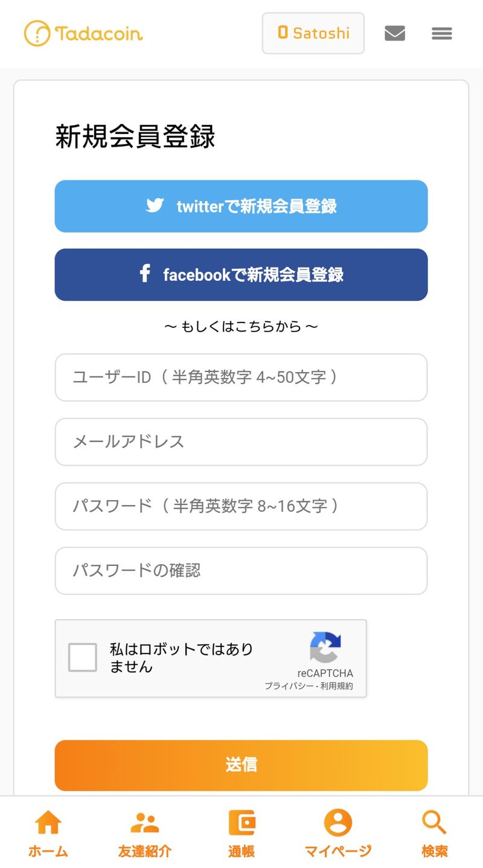Focus the ユーザーID input field
Viewport: 483px width, 868px height.
tap(241, 378)
